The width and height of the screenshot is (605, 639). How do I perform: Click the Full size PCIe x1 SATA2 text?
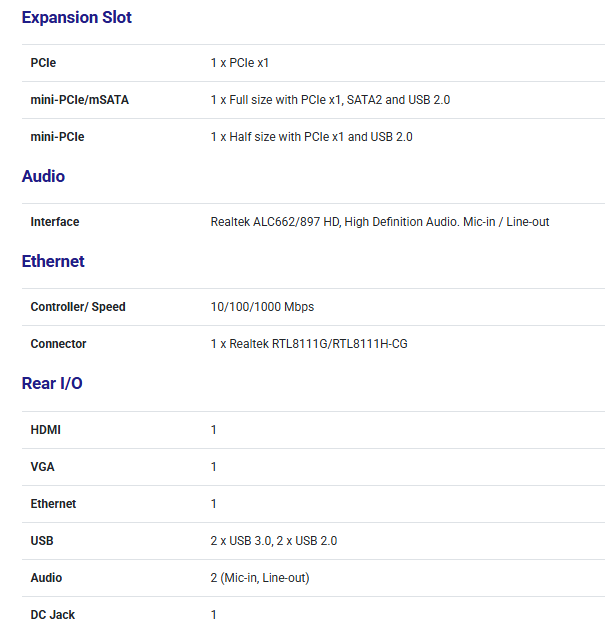click(330, 100)
